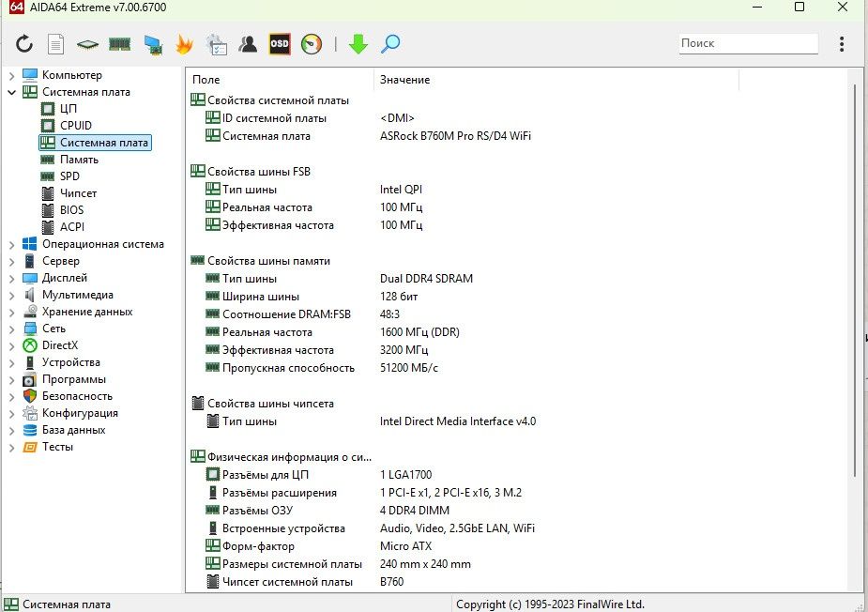Click the memory module toolbar icon
Screen dimensions: 868x612
(x=119, y=44)
